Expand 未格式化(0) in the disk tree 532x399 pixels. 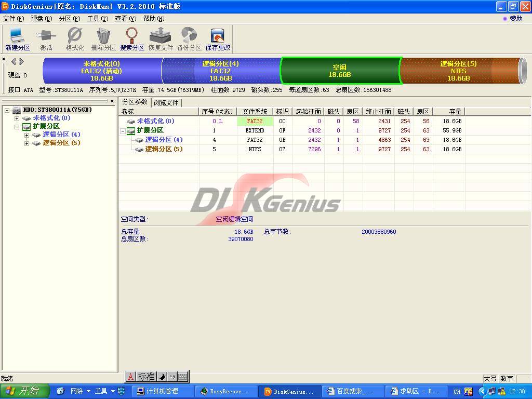pos(17,118)
